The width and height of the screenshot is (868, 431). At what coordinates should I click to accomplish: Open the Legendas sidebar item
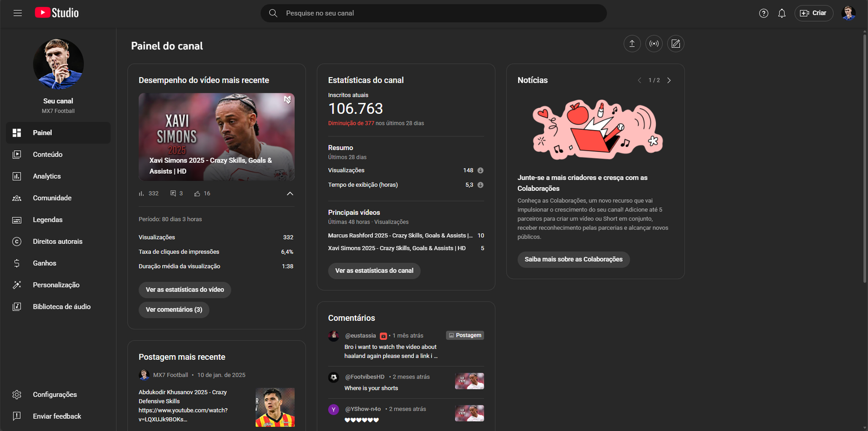click(x=58, y=220)
